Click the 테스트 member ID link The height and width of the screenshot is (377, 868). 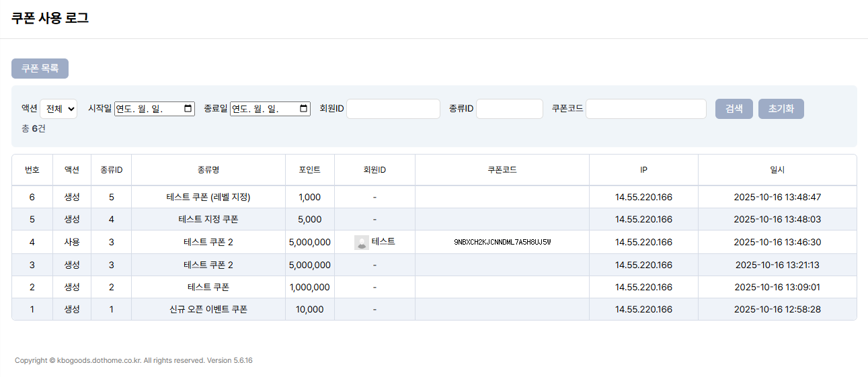click(383, 242)
